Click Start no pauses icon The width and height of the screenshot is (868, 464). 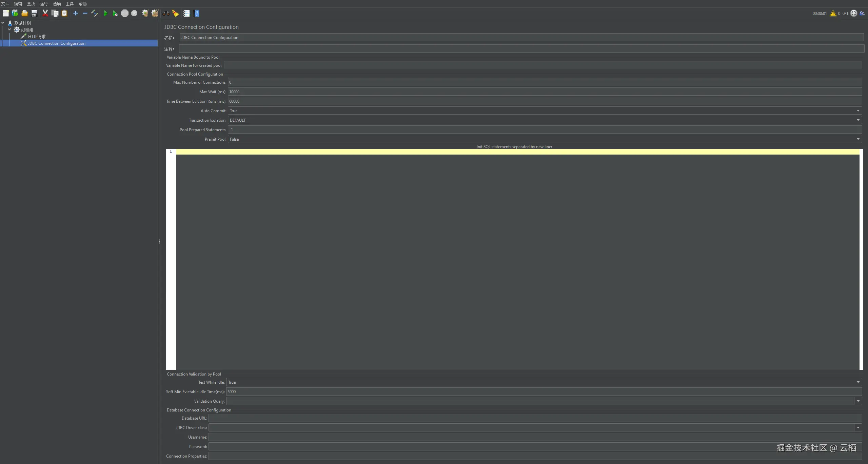pyautogui.click(x=115, y=13)
